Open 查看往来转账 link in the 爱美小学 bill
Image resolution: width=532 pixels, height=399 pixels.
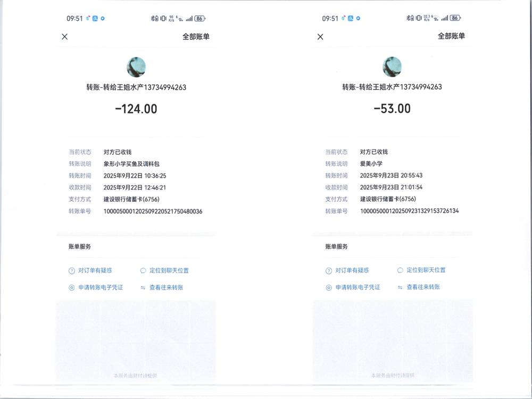click(x=423, y=287)
